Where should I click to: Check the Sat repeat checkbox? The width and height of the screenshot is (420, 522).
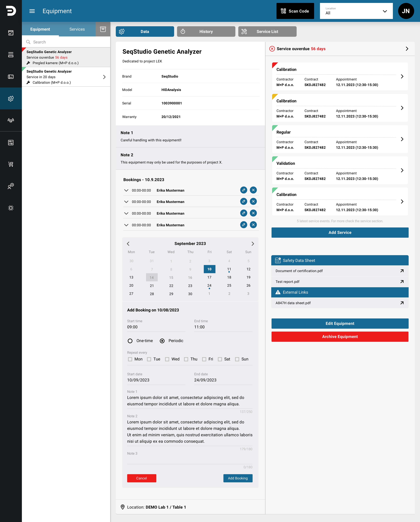pos(220,359)
